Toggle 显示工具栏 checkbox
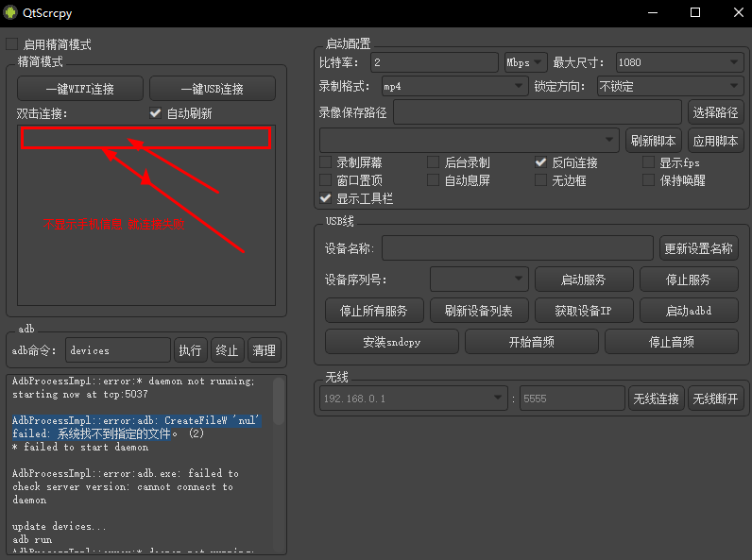This screenshot has height=560, width=752. (x=326, y=198)
